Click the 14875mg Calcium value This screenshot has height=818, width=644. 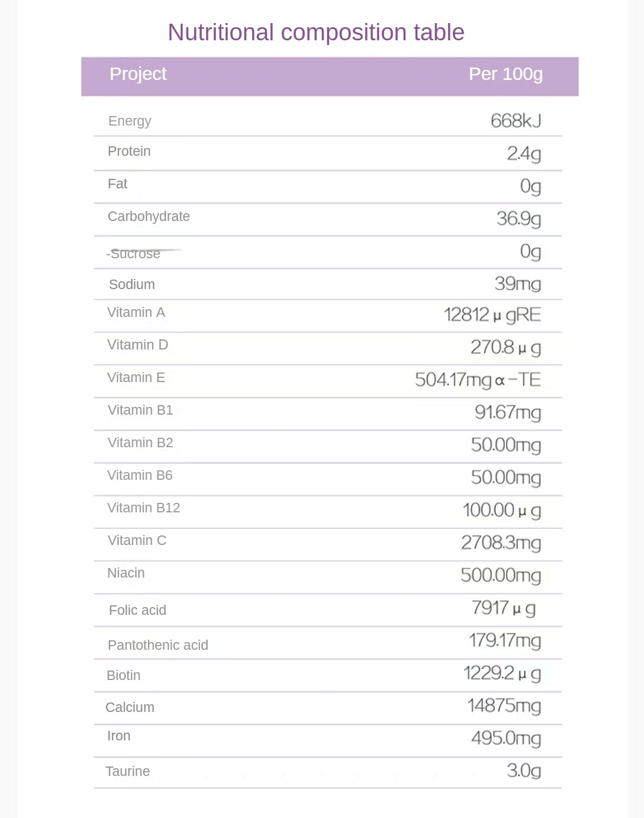504,705
